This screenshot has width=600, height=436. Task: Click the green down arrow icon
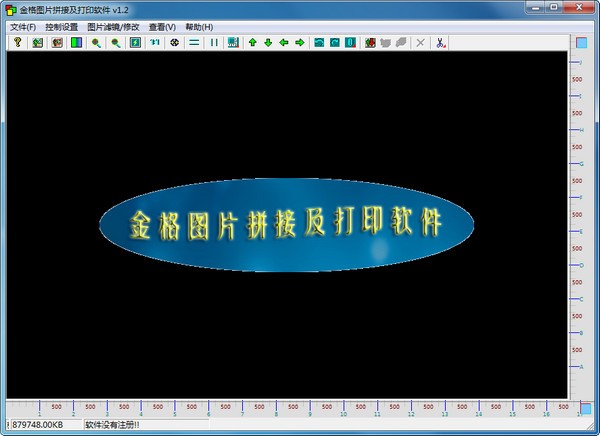pyautogui.click(x=268, y=43)
